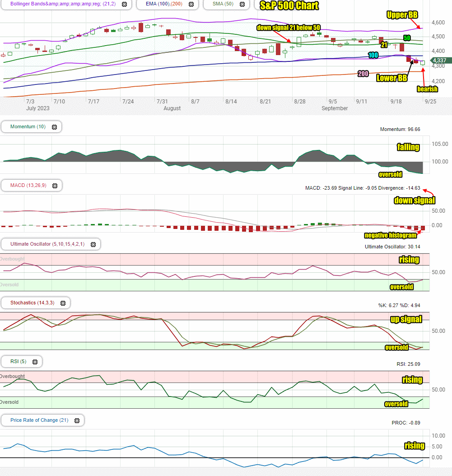Click the Momentum: 96.66 readout
This screenshot has height=476, width=452.
(x=400, y=129)
